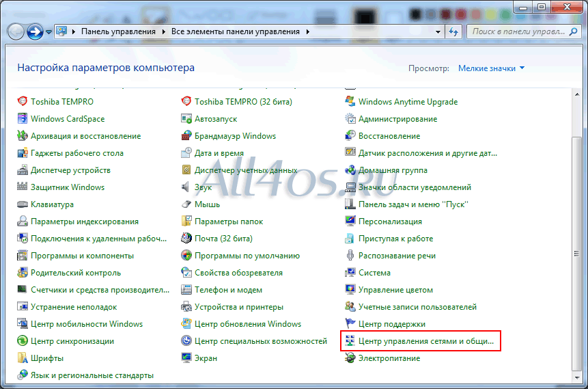Click the Звук speaker icon

[186, 187]
